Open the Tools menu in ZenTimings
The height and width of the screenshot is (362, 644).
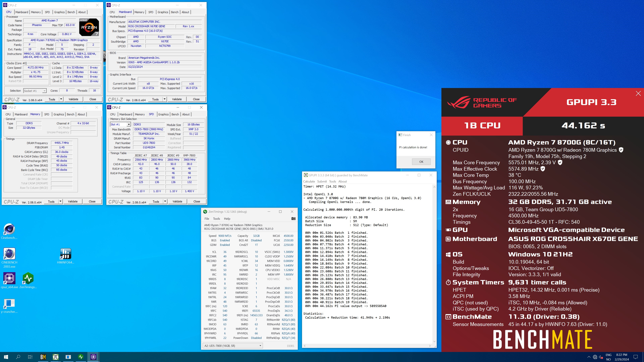coord(217,219)
